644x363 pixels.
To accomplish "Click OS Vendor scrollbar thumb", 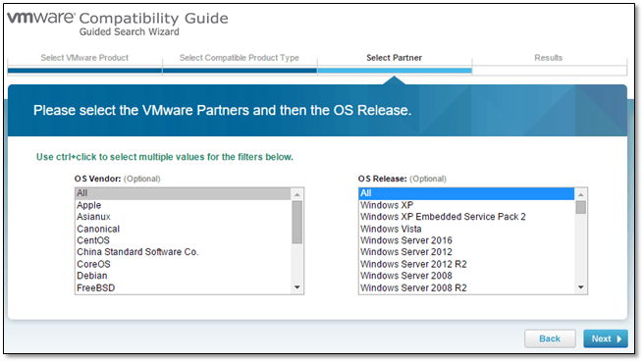I will tap(296, 222).
